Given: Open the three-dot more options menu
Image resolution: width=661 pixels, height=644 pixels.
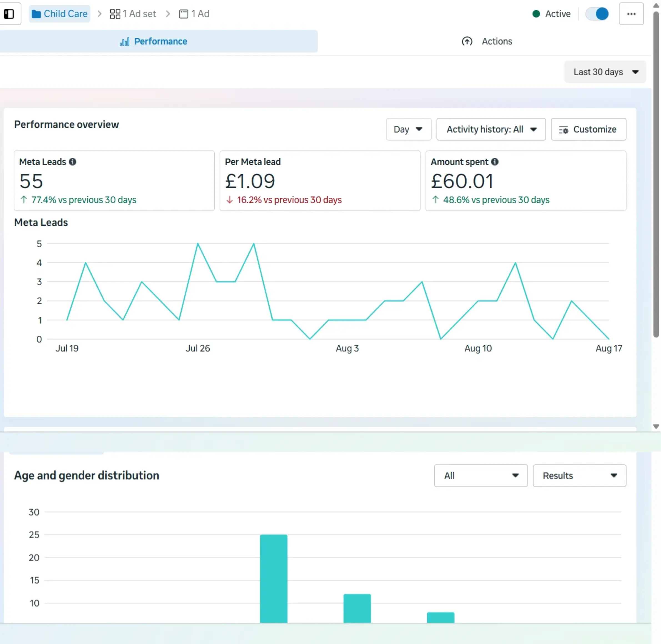Looking at the screenshot, I should (x=631, y=14).
